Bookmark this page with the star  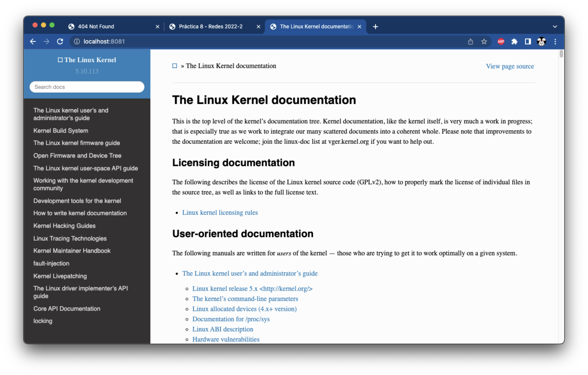pyautogui.click(x=484, y=42)
